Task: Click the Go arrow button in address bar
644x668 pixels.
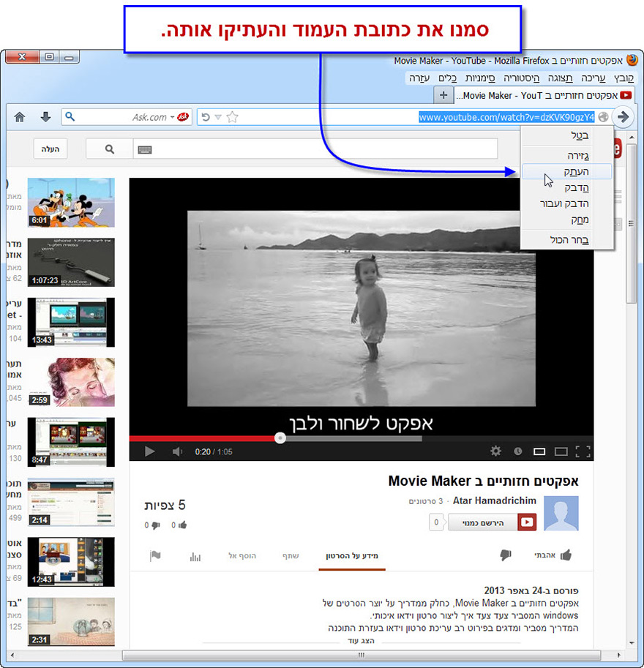Action: 623,117
